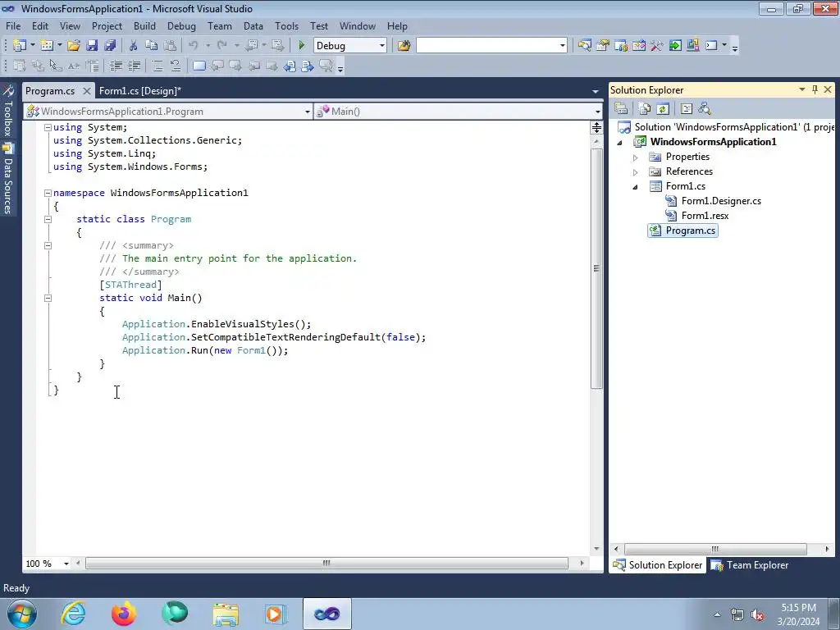Screen dimensions: 840x630
Task: Collapse the namespace WindowsFormsApplication1 block
Action: 48,193
